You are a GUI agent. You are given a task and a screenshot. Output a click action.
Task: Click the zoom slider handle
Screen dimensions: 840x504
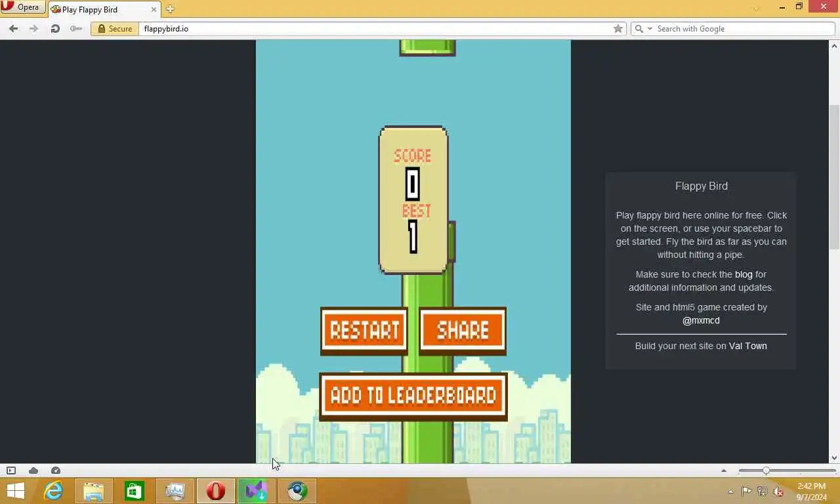click(766, 471)
